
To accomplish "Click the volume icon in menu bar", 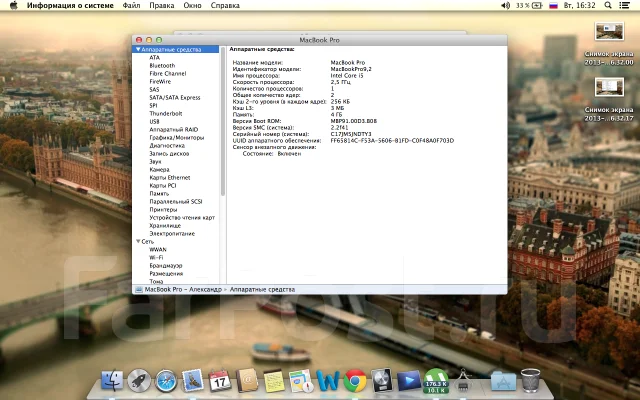I will pos(505,6).
